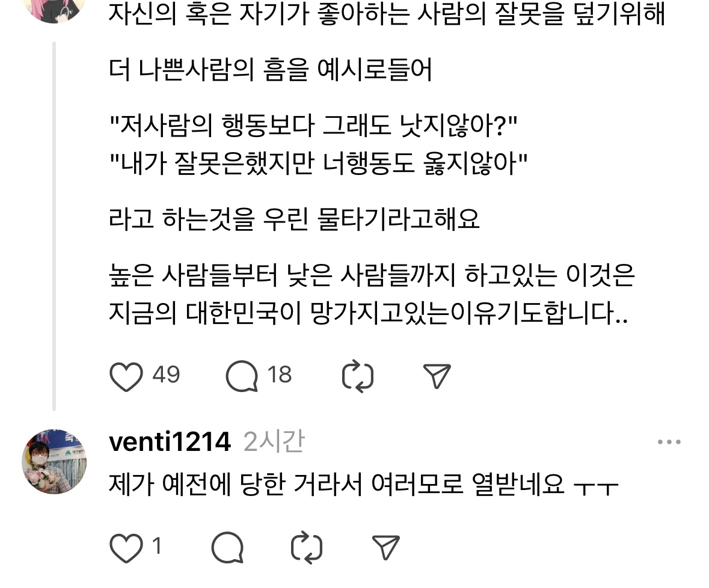Select the thread line beside the main post
This screenshot has width=709, height=588.
click(x=54, y=226)
